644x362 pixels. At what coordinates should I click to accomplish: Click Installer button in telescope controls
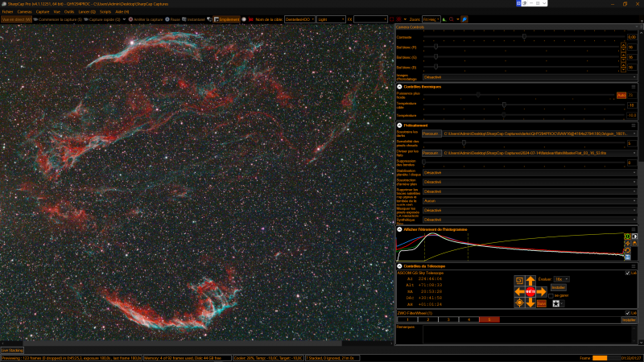[558, 288]
